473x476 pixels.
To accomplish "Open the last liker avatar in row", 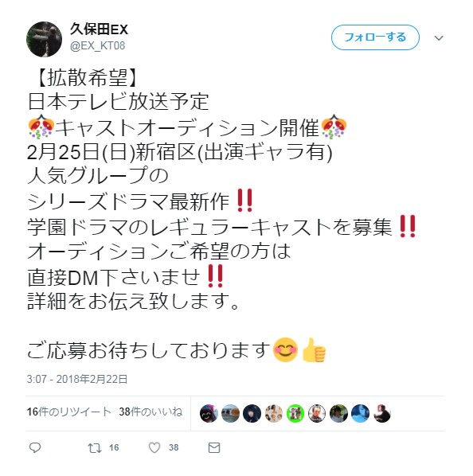I will (382, 413).
